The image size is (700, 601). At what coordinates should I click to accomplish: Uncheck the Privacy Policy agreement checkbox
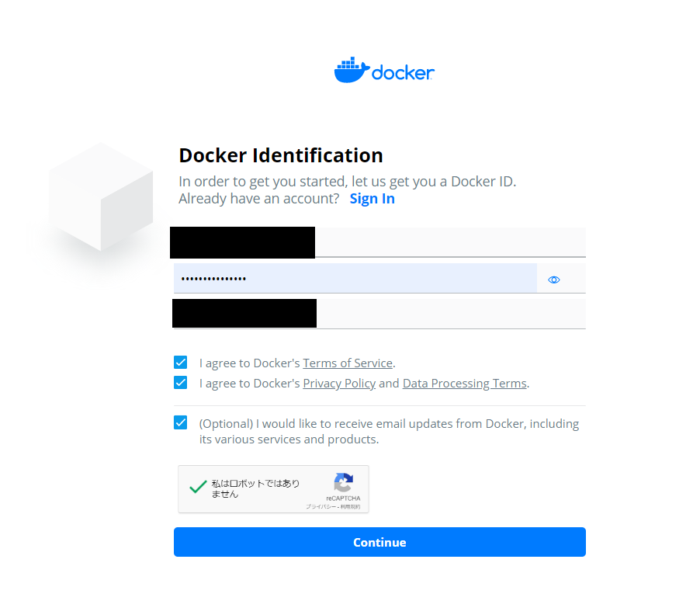click(180, 383)
